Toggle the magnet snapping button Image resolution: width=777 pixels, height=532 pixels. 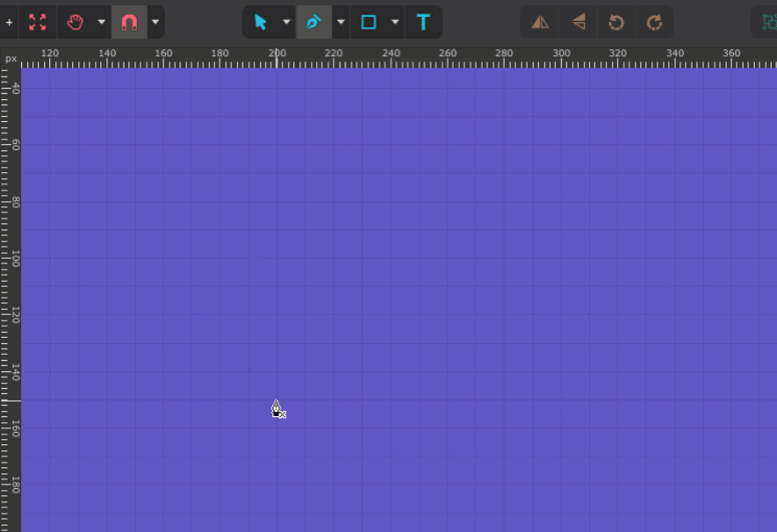129,22
